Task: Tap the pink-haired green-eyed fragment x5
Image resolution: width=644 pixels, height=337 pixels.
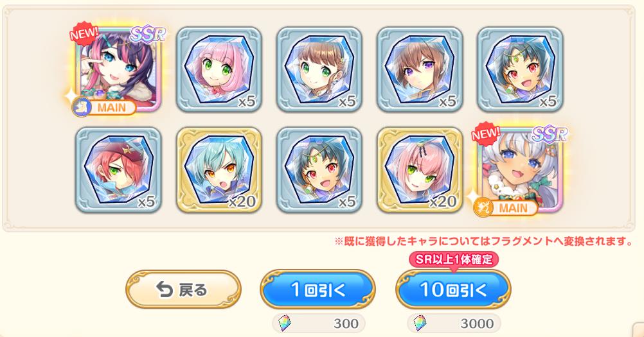Action: [219, 69]
